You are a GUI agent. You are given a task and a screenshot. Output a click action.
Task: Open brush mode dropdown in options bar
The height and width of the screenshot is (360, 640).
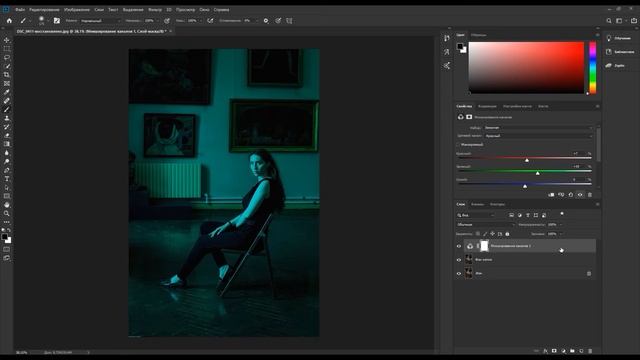click(100, 20)
